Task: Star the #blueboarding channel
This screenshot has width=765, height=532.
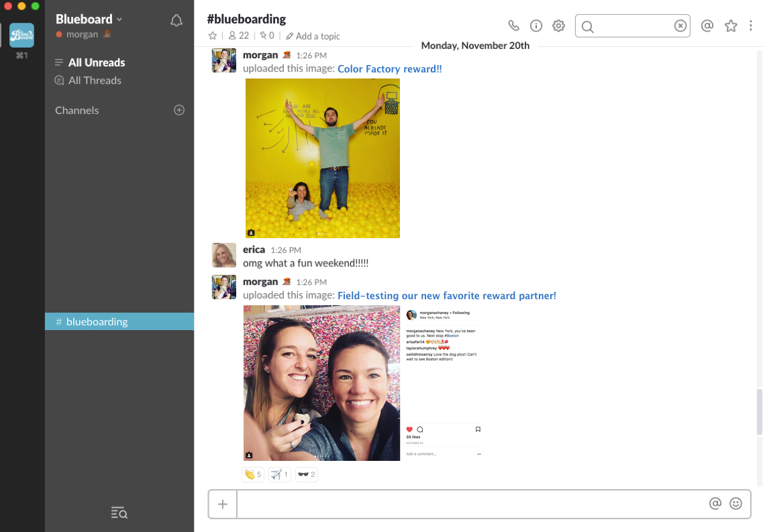Action: point(212,36)
